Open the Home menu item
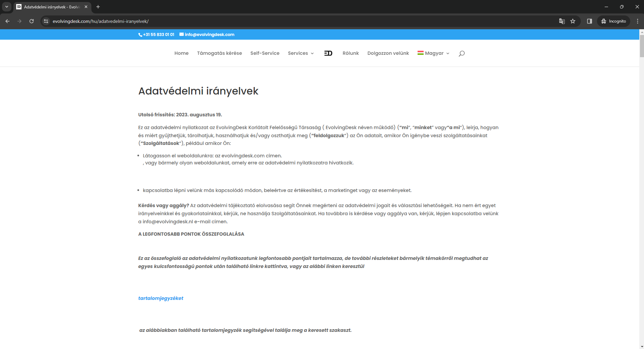The width and height of the screenshot is (644, 349). click(x=181, y=53)
